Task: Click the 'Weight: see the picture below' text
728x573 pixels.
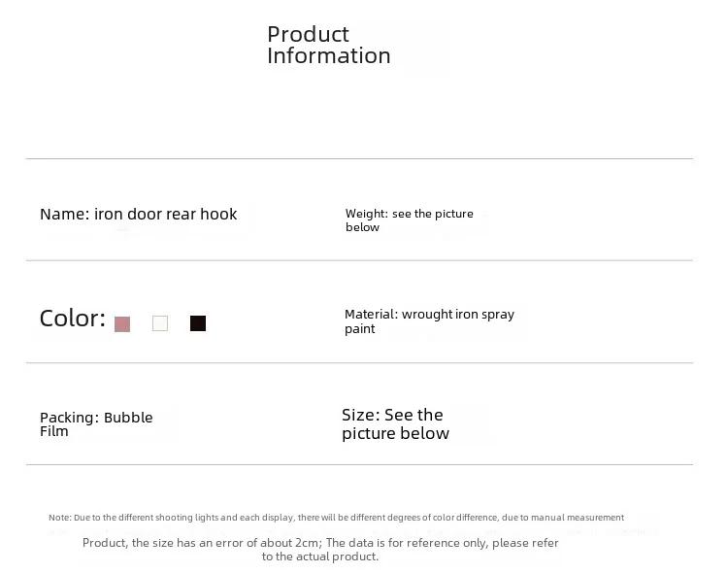Action: click(409, 220)
